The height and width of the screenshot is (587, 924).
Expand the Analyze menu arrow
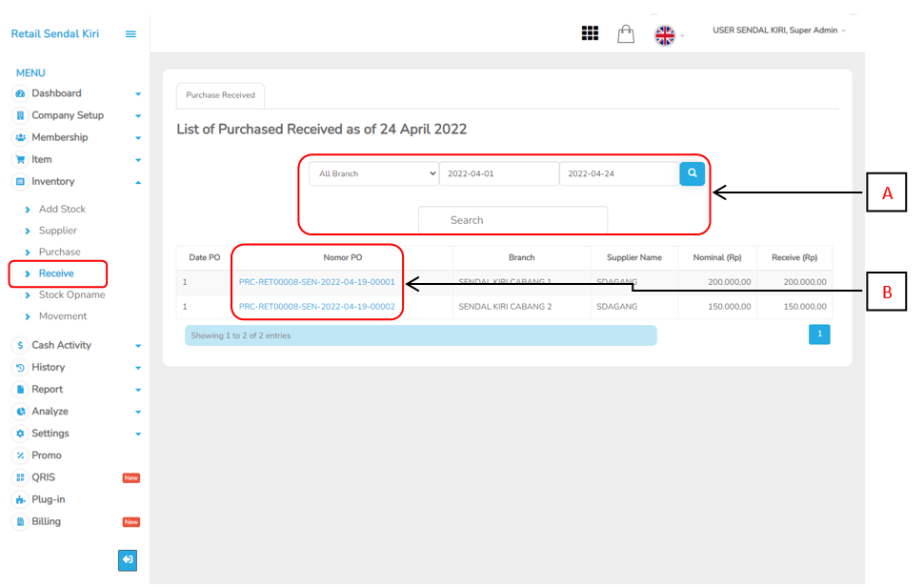pyautogui.click(x=138, y=412)
